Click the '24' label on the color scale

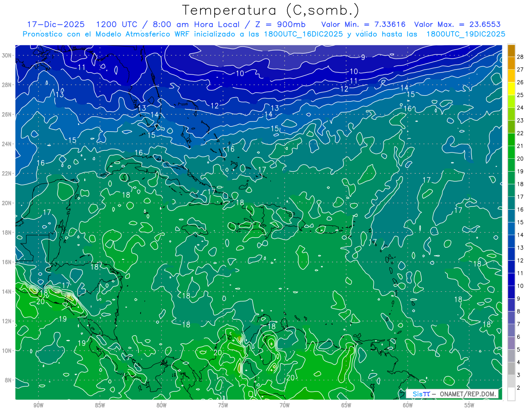(x=520, y=108)
